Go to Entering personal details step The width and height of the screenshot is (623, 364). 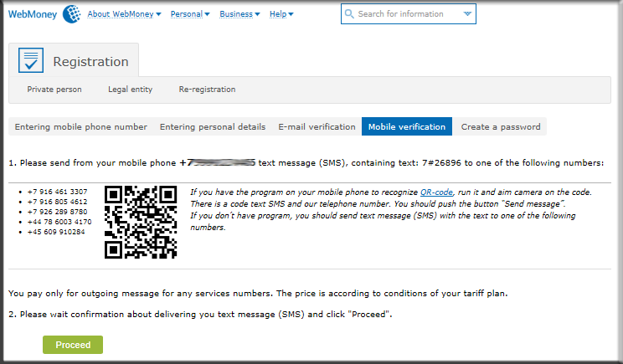(213, 126)
